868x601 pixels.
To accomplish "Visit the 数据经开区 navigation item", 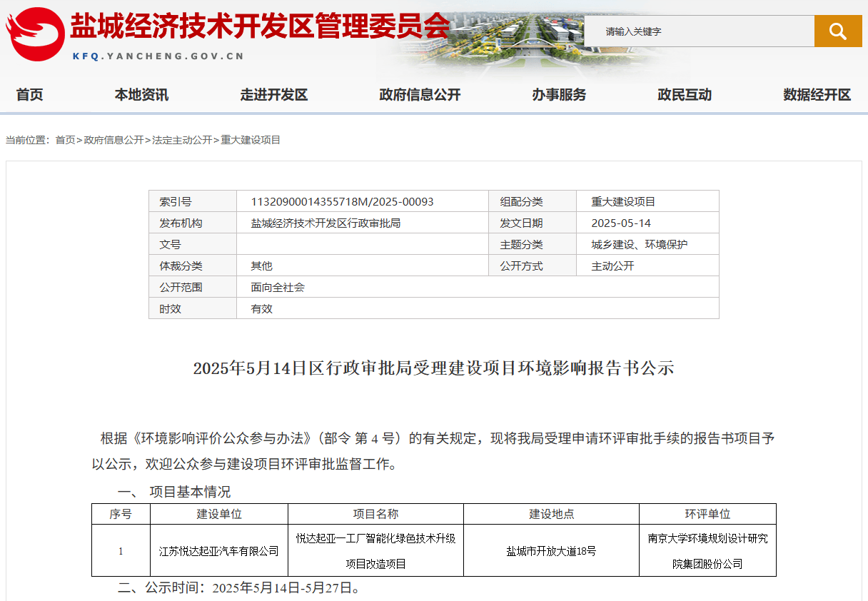I will click(x=817, y=95).
